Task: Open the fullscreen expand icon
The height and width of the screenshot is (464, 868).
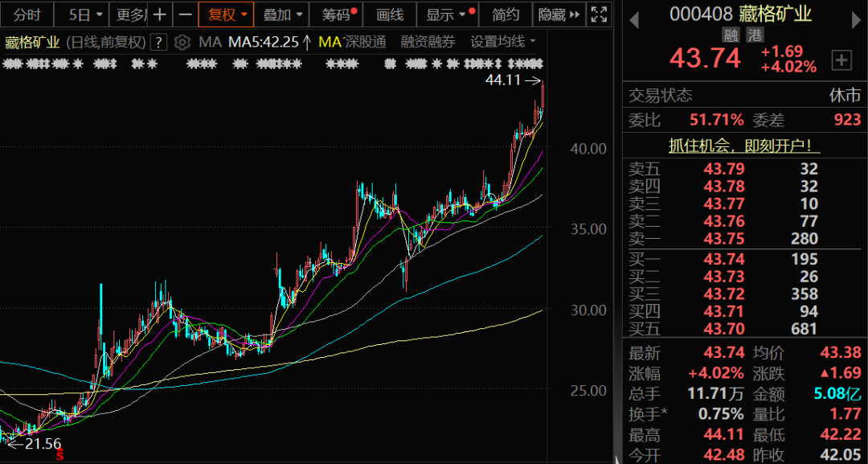Action: (x=599, y=14)
